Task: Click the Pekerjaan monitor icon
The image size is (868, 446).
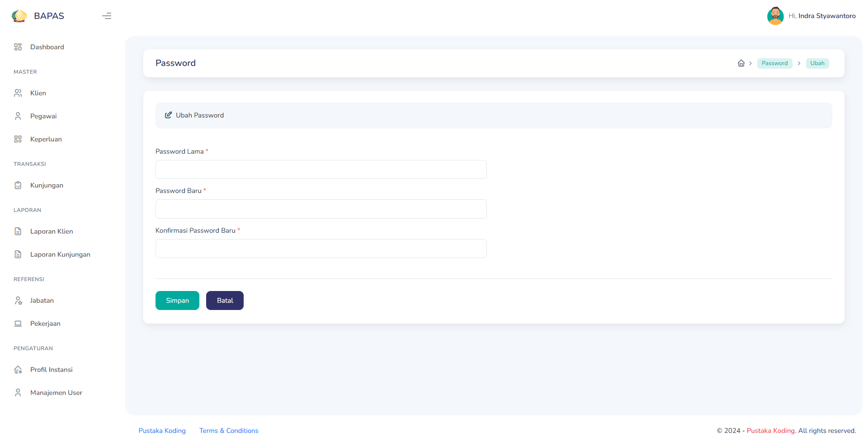Action: tap(18, 324)
